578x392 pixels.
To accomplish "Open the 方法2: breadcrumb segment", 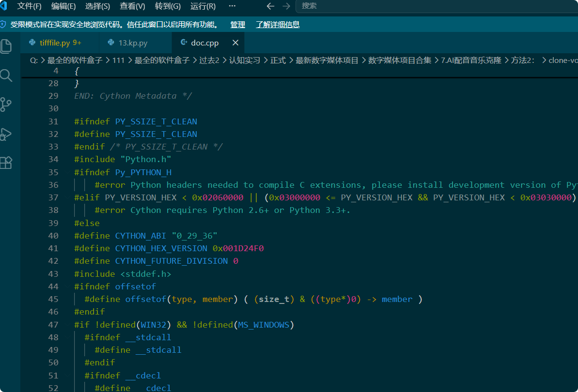I will click(x=522, y=60).
